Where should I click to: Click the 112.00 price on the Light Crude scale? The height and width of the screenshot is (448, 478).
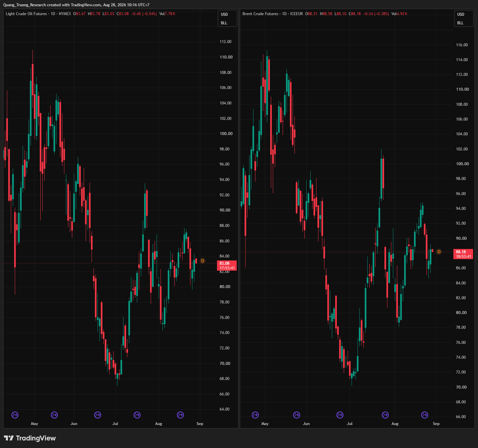pos(226,42)
